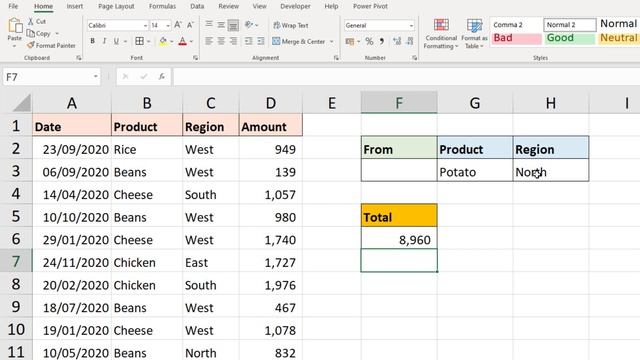Image resolution: width=640 pixels, height=360 pixels.
Task: Toggle Underline formatting
Action: coord(116,41)
